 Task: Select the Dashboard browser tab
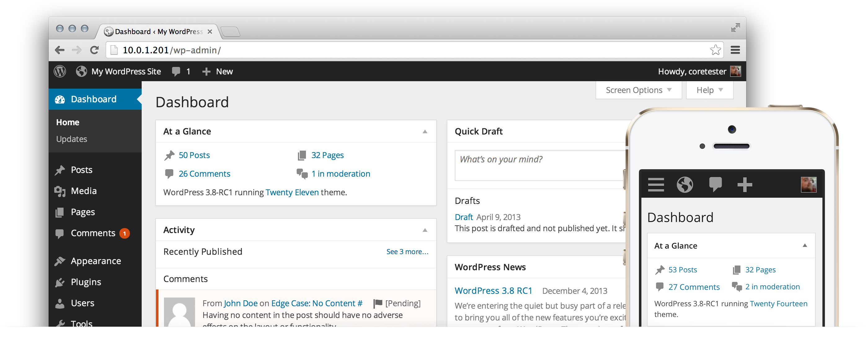point(158,32)
